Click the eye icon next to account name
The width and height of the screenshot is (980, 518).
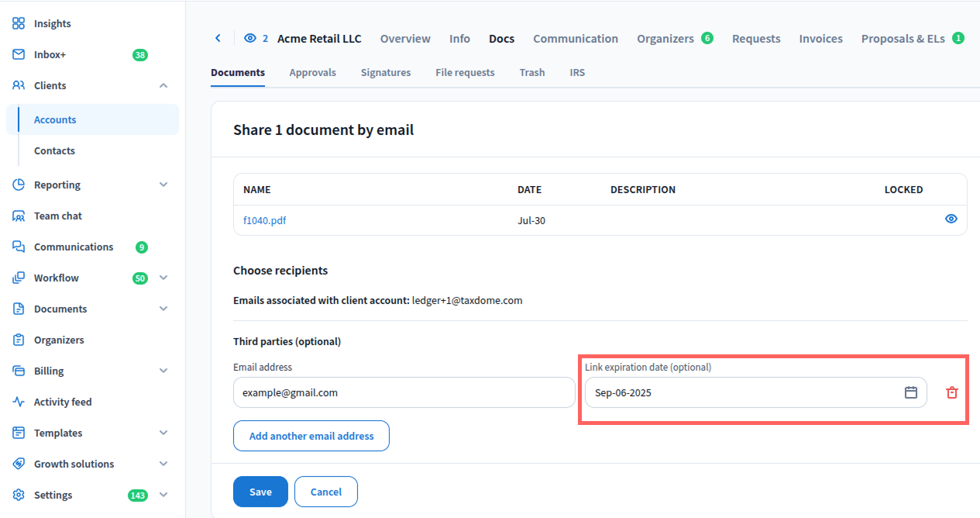[x=250, y=38]
